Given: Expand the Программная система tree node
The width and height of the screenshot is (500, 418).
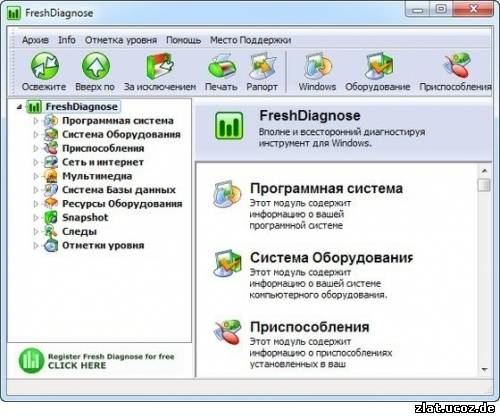Looking at the screenshot, I should coord(36,121).
